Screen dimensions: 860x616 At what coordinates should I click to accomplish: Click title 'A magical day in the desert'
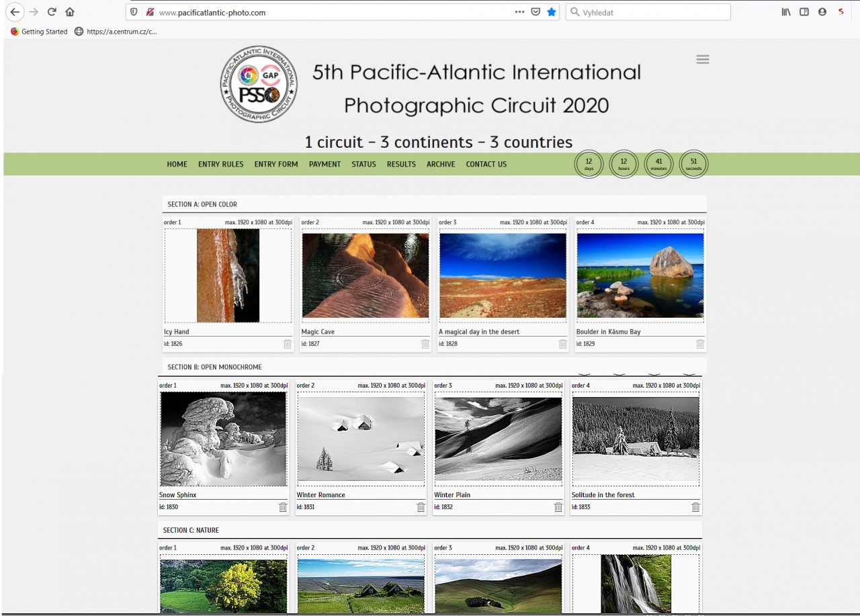point(479,332)
